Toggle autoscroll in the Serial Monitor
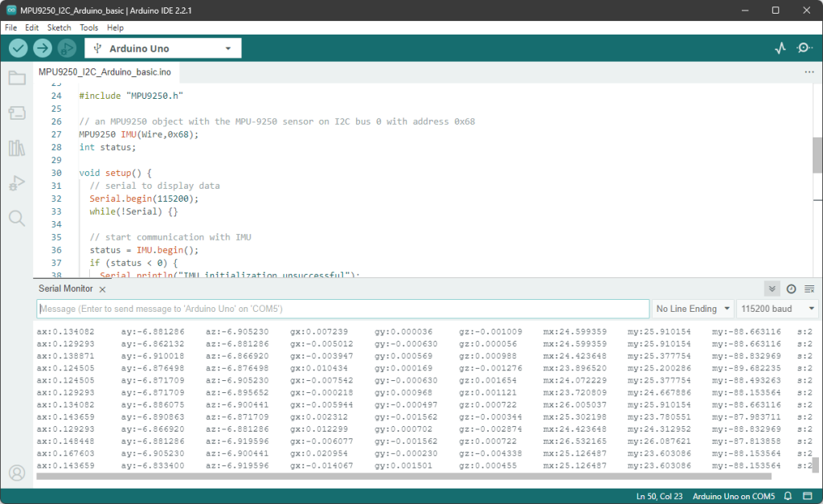 [772, 288]
